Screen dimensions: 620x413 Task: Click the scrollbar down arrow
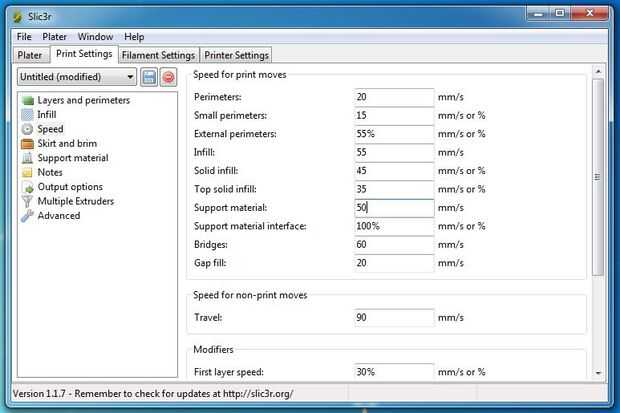click(598, 373)
